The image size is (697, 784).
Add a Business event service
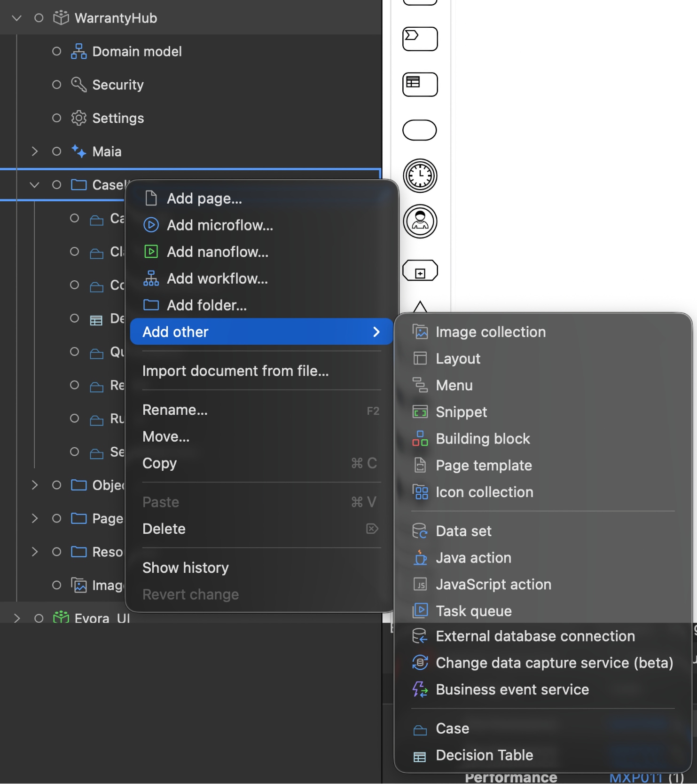pyautogui.click(x=543, y=690)
